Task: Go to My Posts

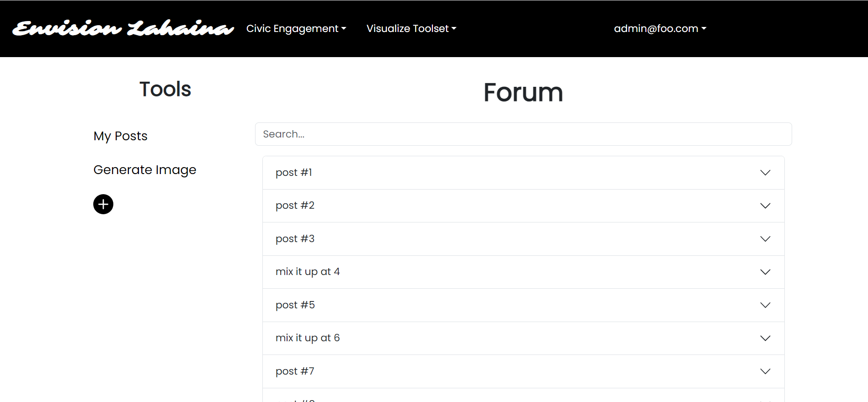Action: pos(121,136)
